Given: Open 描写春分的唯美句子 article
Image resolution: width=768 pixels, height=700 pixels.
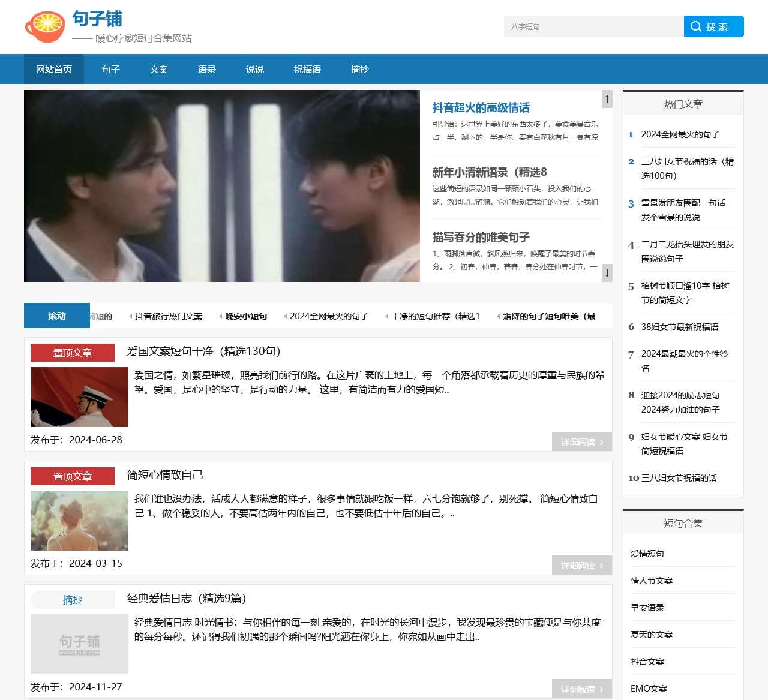Looking at the screenshot, I should (x=481, y=238).
